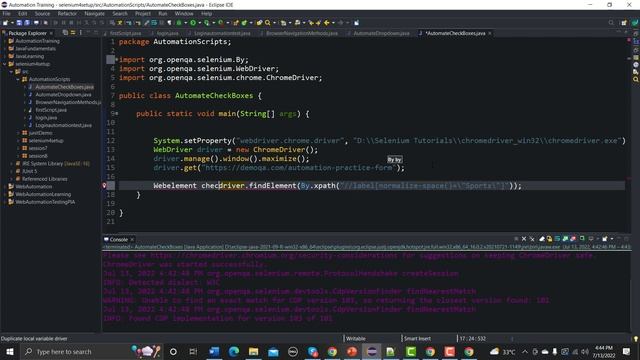Open the Refactor menu
Image resolution: width=640 pixels, height=360 pixels.
(x=67, y=13)
